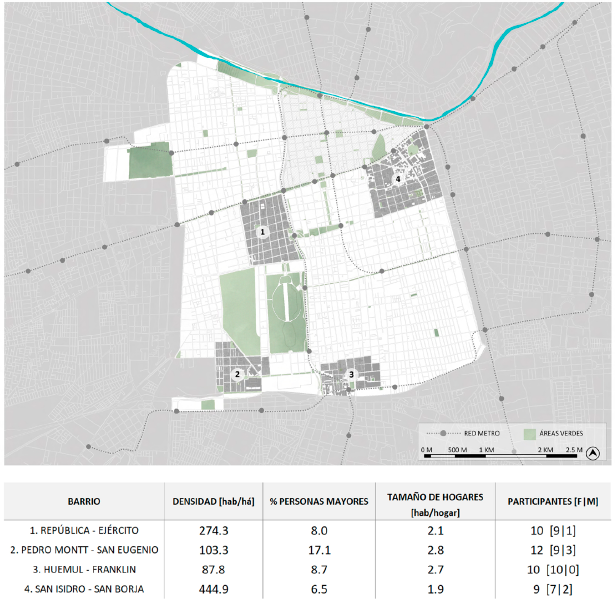Click the San Isidro - San Borja row label
The image size is (615, 606).
[x=83, y=587]
